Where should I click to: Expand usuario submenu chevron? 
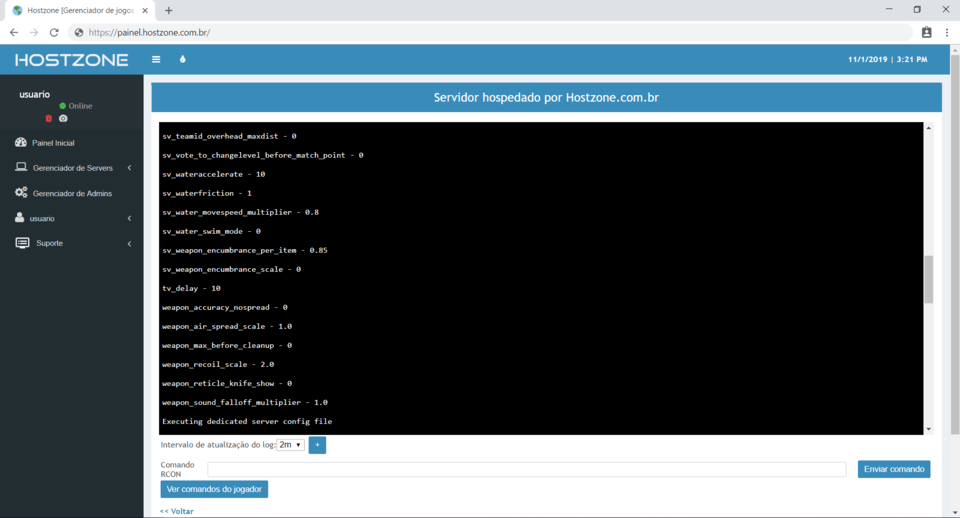click(x=129, y=219)
